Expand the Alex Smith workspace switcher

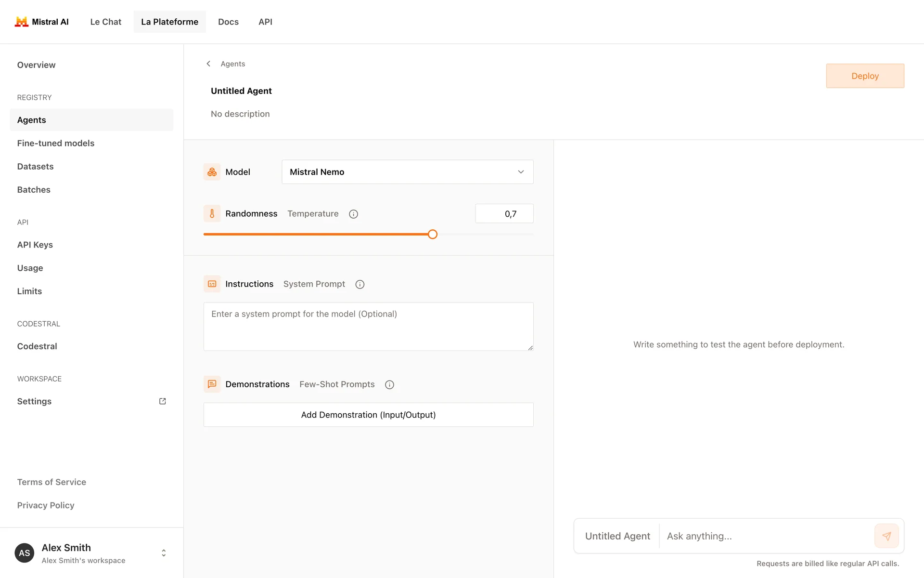[x=164, y=553]
